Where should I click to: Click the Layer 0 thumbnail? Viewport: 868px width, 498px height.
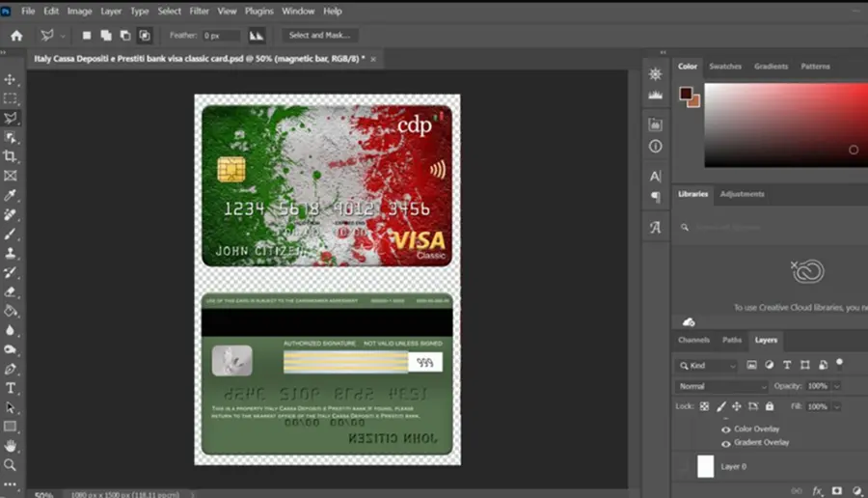705,466
